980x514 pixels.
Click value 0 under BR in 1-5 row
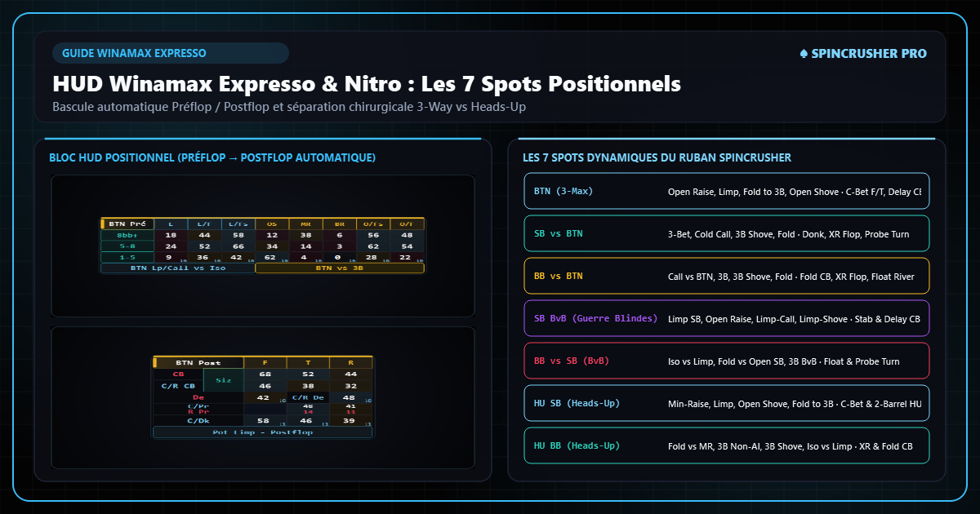pos(340,257)
